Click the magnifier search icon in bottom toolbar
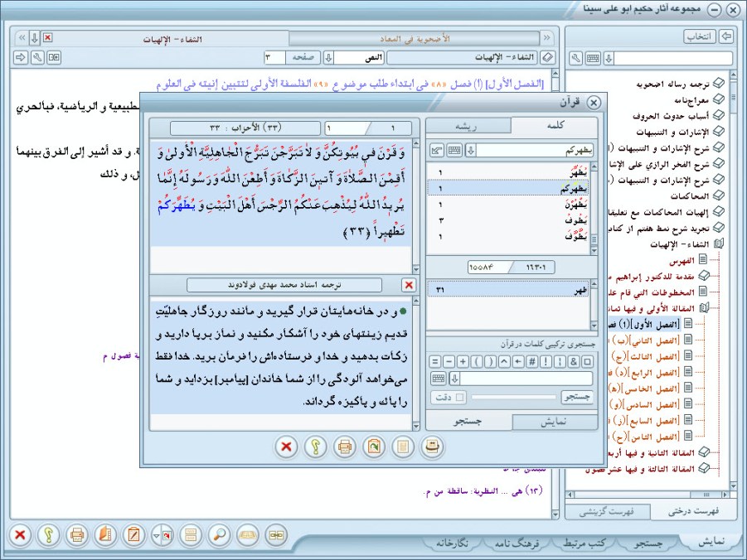This screenshot has height=560, width=747. pos(221,534)
